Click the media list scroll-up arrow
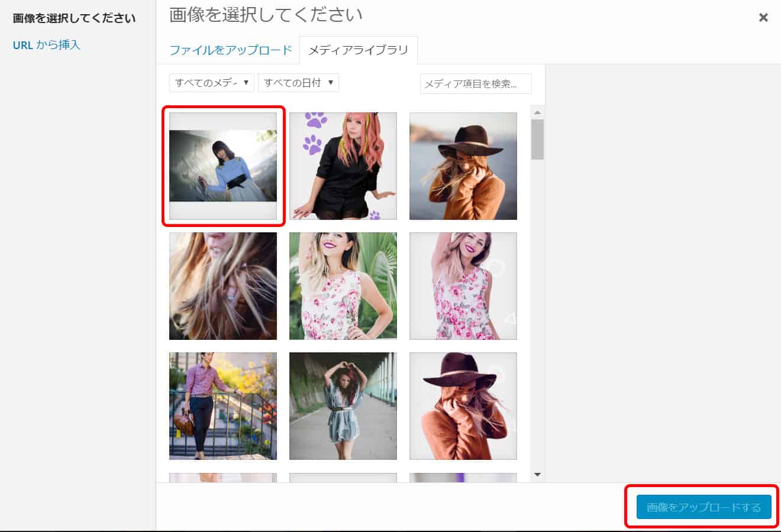The image size is (781, 532). (537, 112)
